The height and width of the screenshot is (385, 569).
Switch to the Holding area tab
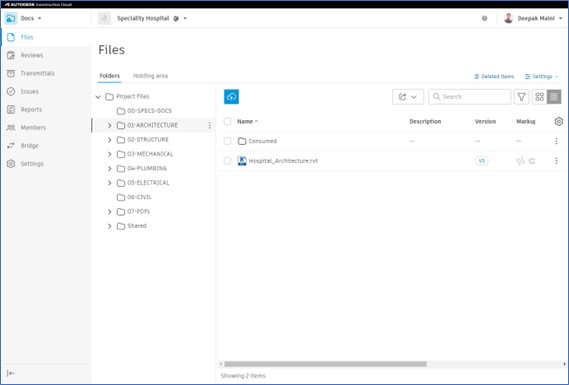point(150,76)
